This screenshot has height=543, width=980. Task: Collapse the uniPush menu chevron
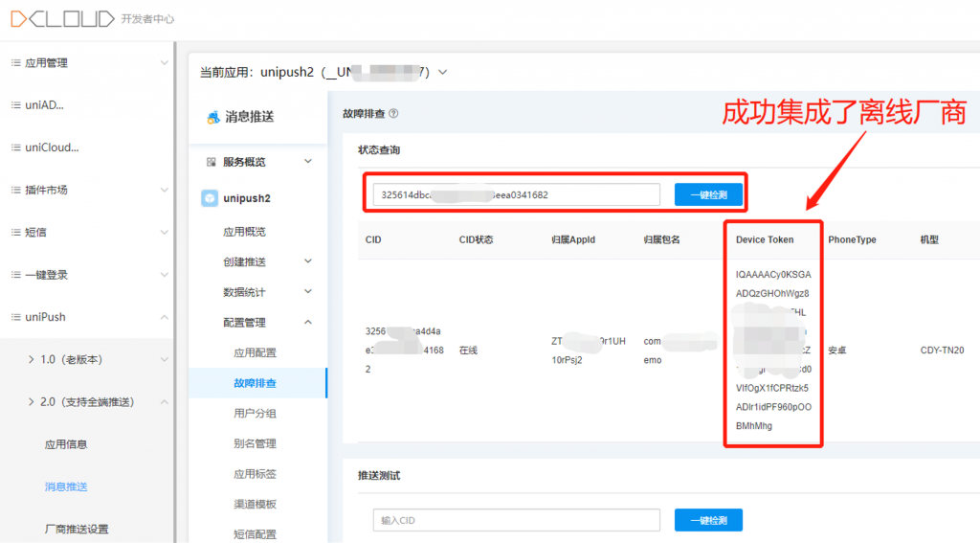click(164, 317)
